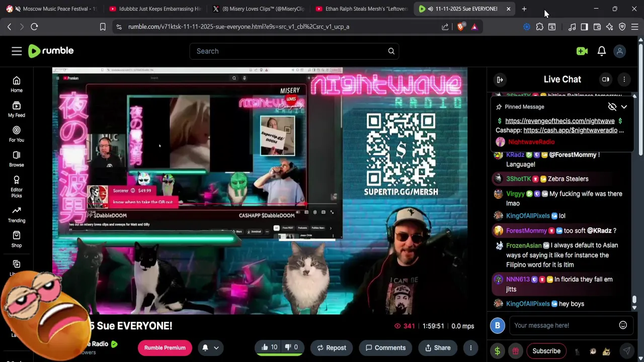The height and width of the screenshot is (362, 644).
Task: Click the browser address bar URL
Action: click(238, 27)
